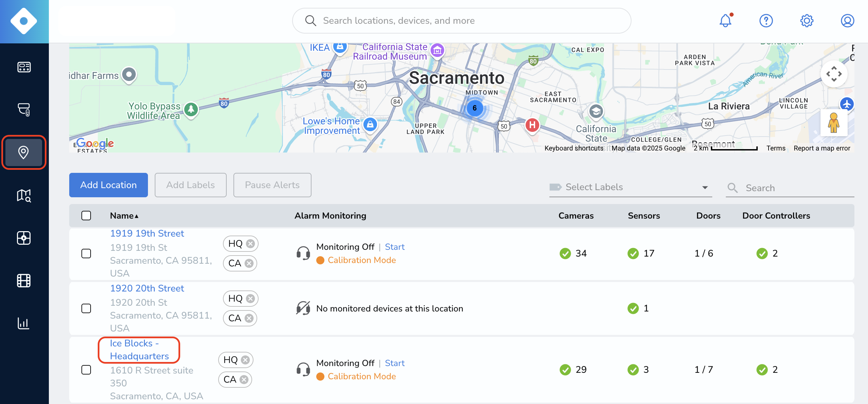Click the map camera pan control

[834, 74]
